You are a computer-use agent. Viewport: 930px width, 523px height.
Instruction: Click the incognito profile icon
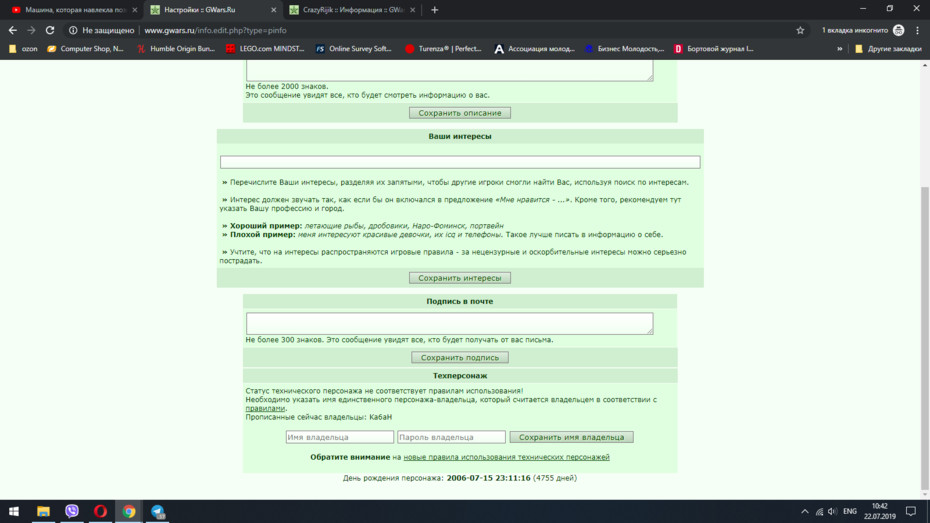[899, 30]
